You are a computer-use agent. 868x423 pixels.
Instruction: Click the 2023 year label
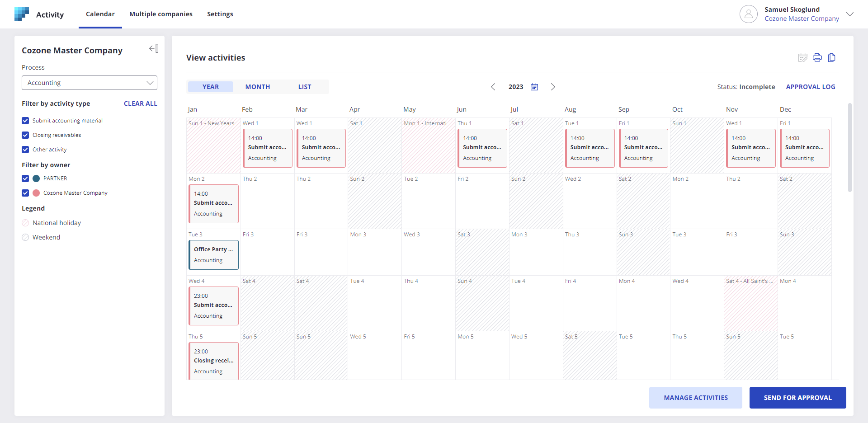click(516, 87)
